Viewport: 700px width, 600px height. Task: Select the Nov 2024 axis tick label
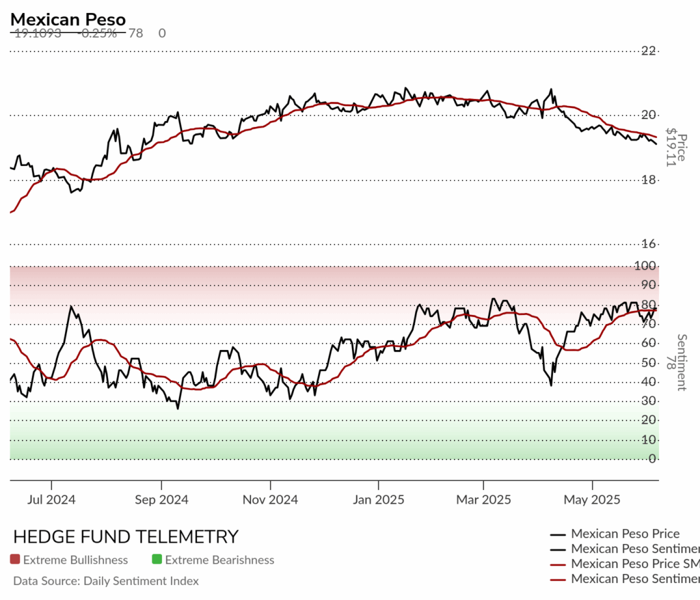pos(270,499)
